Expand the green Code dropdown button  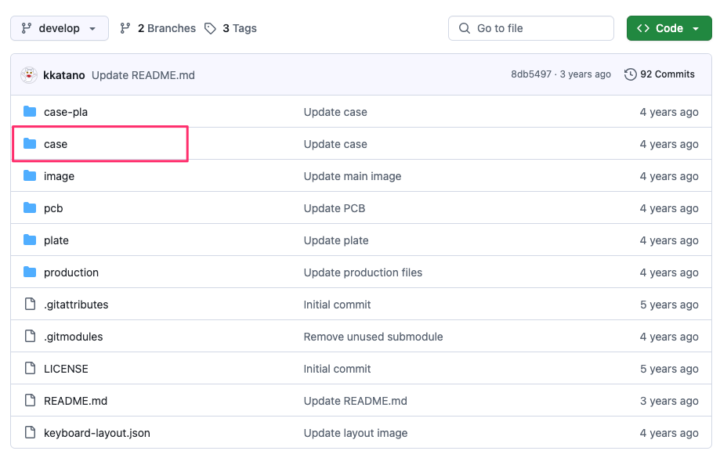[x=668, y=28]
